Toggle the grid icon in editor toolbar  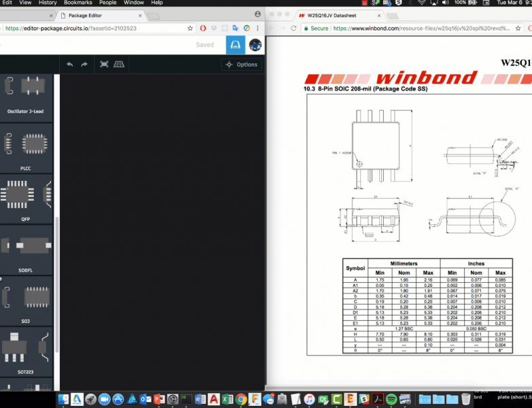tap(119, 64)
